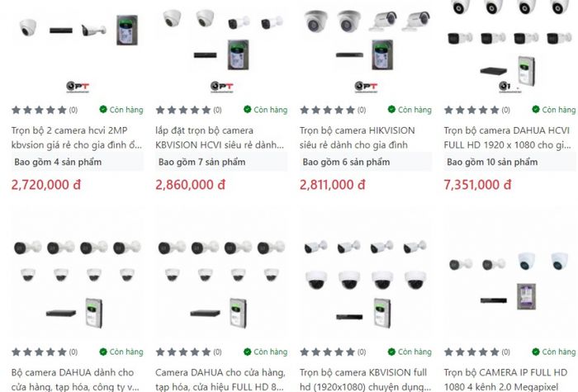Viewport: 578px width, 392px height.
Task: Click the 'Bao gồm 7 sản phẩm' label
Action: pyautogui.click(x=202, y=162)
